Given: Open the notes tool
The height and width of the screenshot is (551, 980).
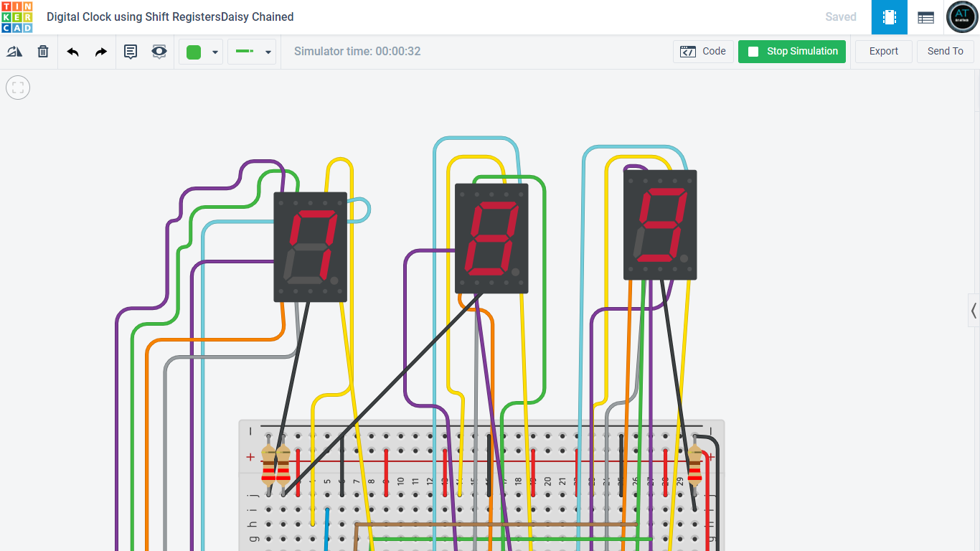Looking at the screenshot, I should [x=131, y=52].
